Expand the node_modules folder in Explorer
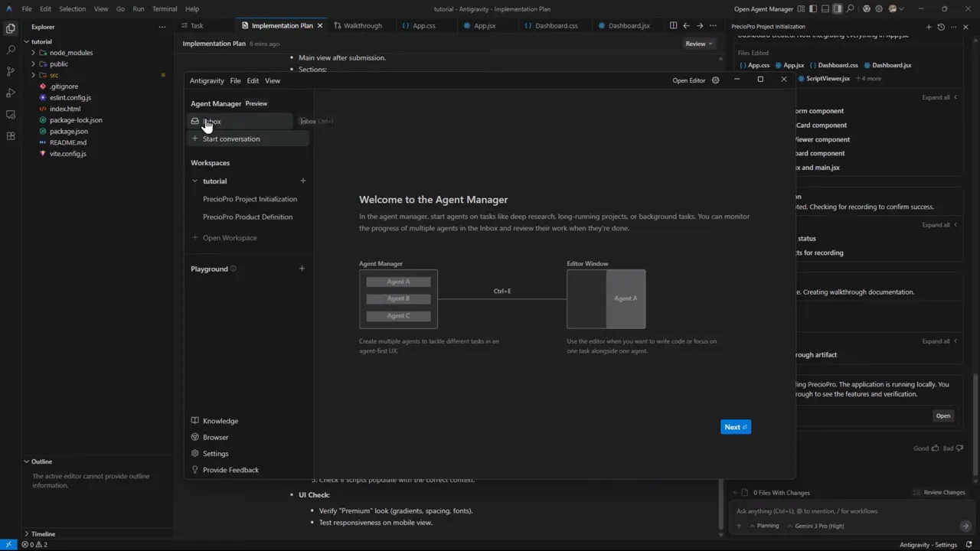Screen dimensions: 980x551 34,52
